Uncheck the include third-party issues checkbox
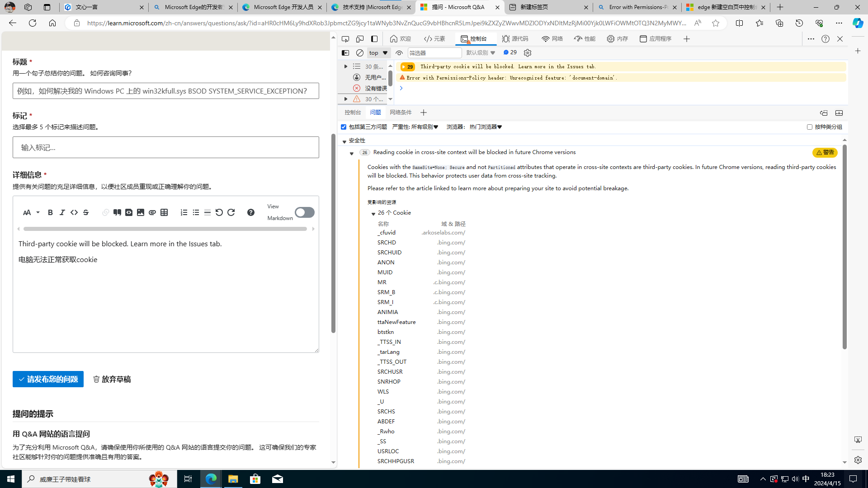868x488 pixels. (344, 127)
